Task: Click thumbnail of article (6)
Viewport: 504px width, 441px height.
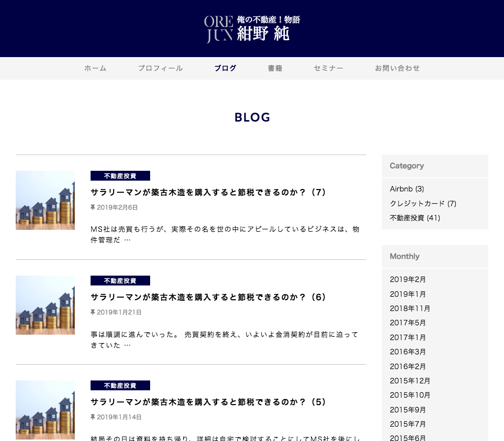Action: 45,305
